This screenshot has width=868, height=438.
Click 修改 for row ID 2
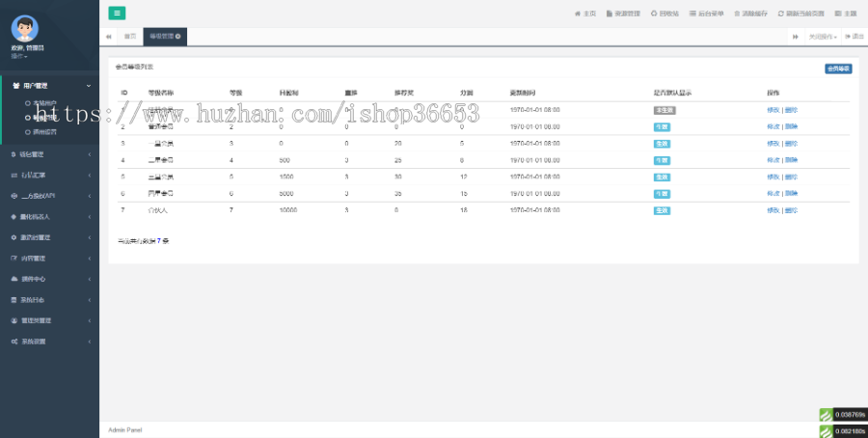point(773,126)
